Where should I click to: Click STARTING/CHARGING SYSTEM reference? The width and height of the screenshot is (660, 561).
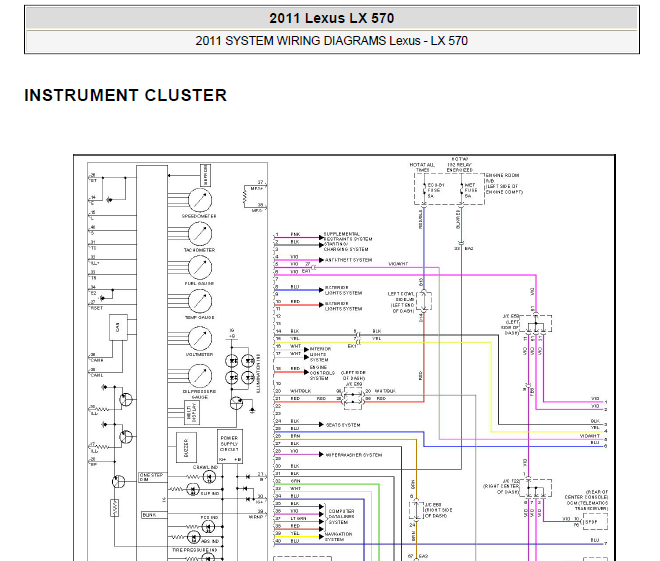tap(346, 247)
